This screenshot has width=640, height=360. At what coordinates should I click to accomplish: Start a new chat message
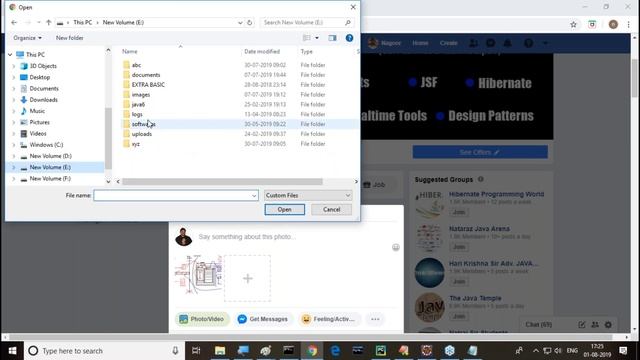pos(582,325)
